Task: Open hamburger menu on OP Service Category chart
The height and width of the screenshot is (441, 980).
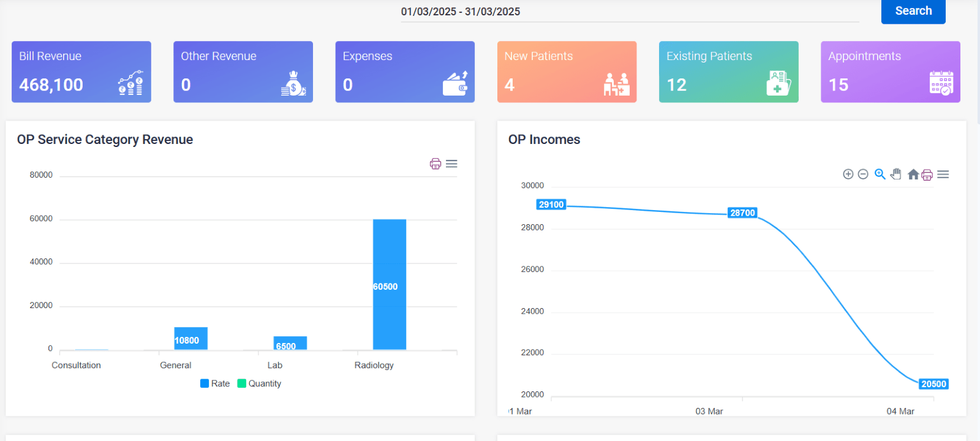Action: pos(452,164)
